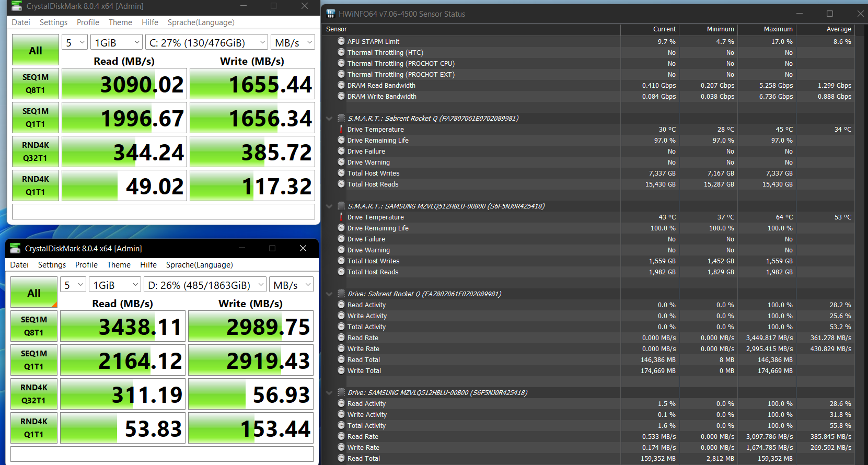The width and height of the screenshot is (868, 465).
Task: Open the C: 27% drive selection dropdown
Action: click(x=206, y=42)
